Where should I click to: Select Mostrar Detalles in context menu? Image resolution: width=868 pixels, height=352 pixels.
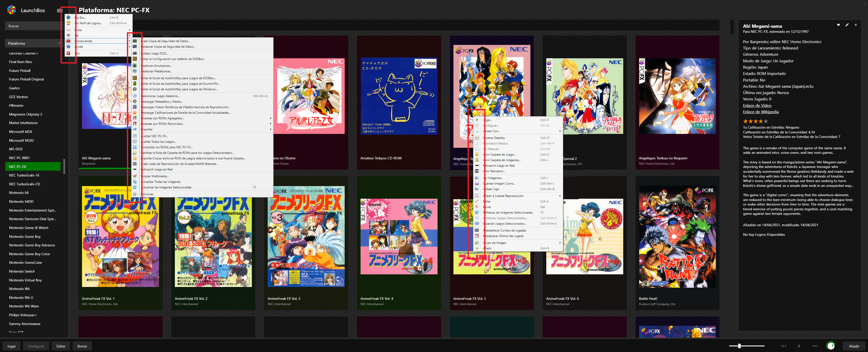point(518,138)
